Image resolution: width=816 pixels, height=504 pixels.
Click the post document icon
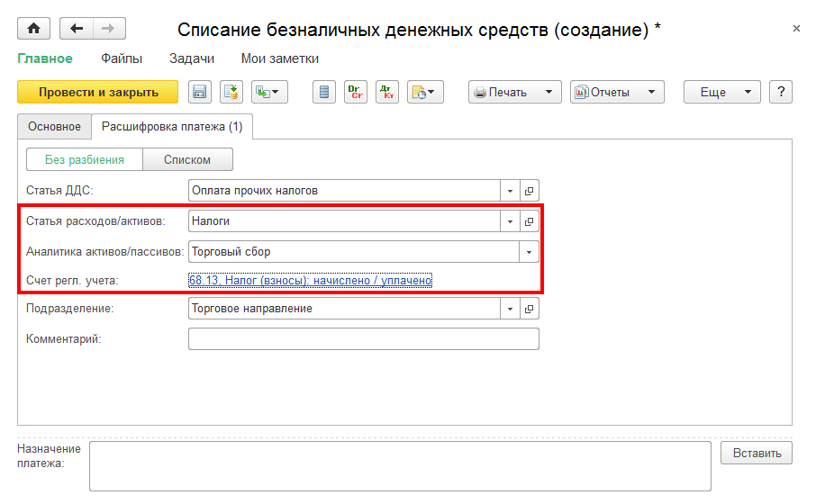(x=231, y=92)
